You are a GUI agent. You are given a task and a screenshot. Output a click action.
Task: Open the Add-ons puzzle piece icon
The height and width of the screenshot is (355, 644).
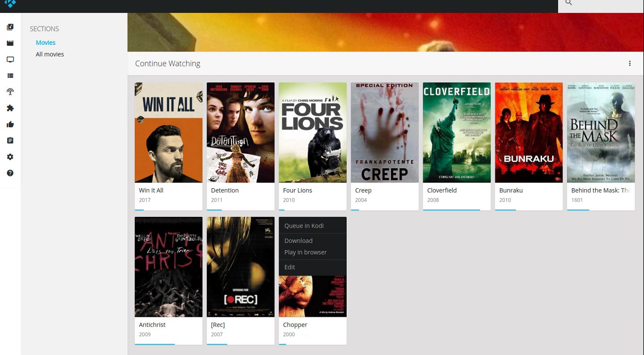[10, 108]
